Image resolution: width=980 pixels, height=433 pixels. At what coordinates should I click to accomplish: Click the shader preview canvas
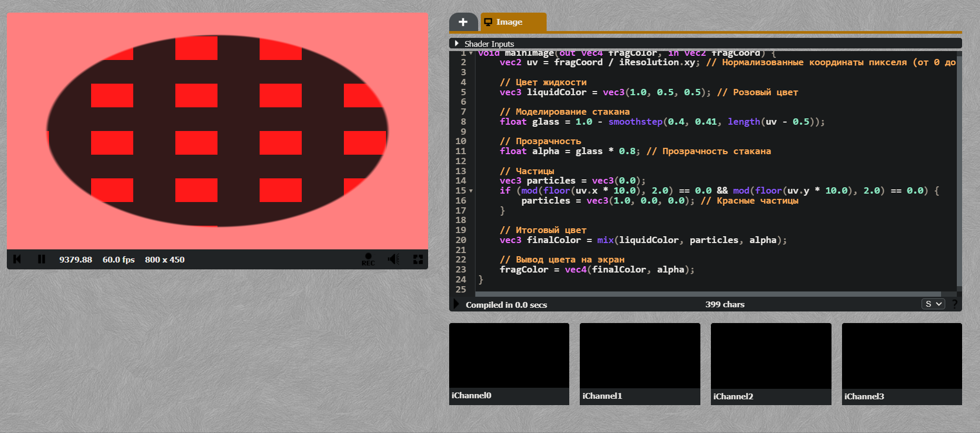[217, 131]
